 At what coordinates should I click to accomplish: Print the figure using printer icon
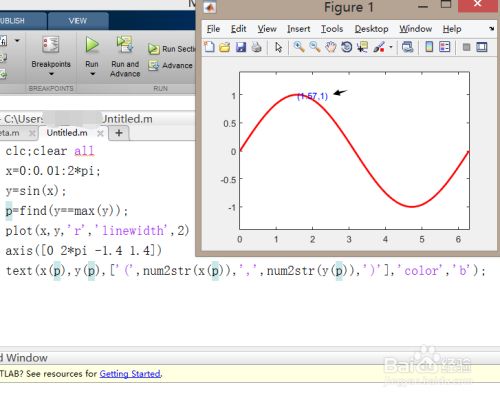tap(256, 47)
